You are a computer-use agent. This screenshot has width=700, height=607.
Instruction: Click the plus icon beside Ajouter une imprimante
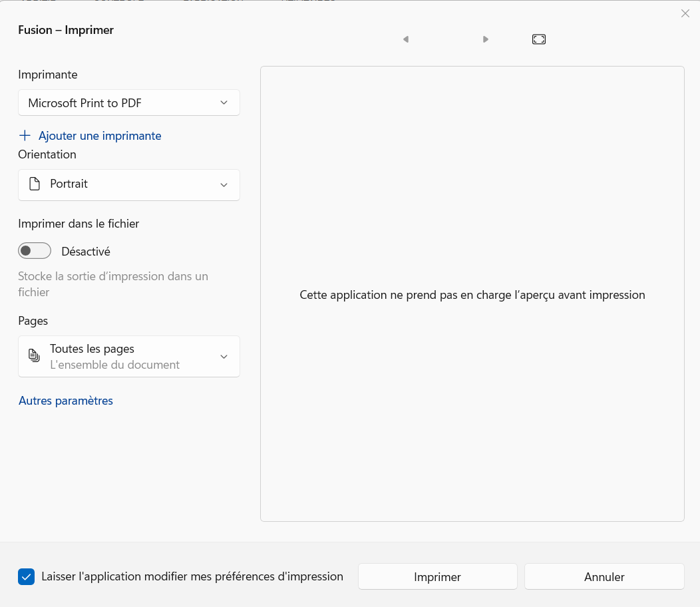click(x=25, y=135)
